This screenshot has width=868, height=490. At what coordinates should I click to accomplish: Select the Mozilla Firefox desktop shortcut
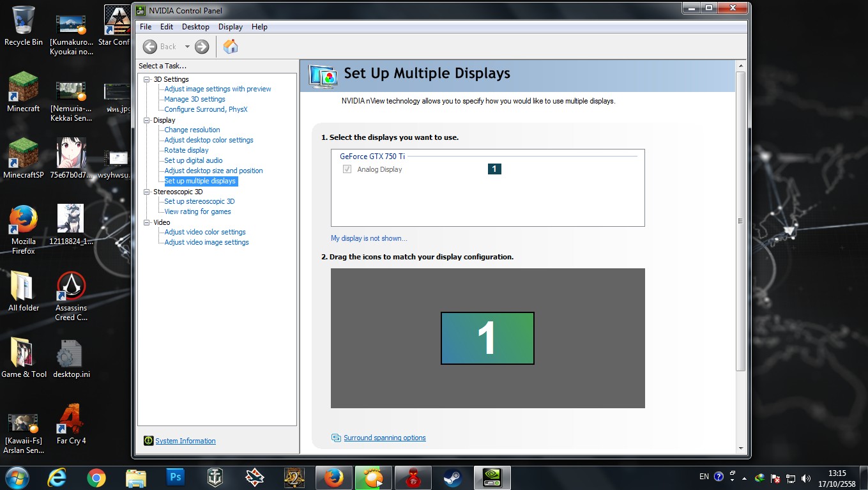coord(24,229)
